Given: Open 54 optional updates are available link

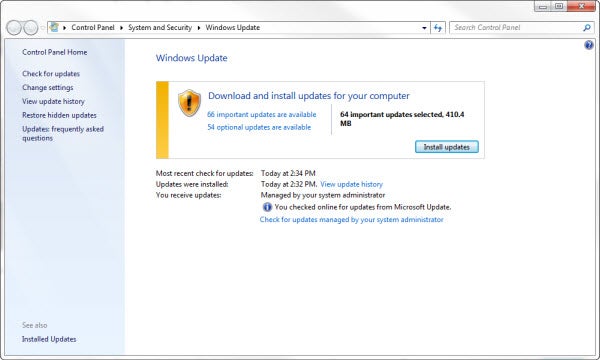Looking at the screenshot, I should [x=259, y=127].
